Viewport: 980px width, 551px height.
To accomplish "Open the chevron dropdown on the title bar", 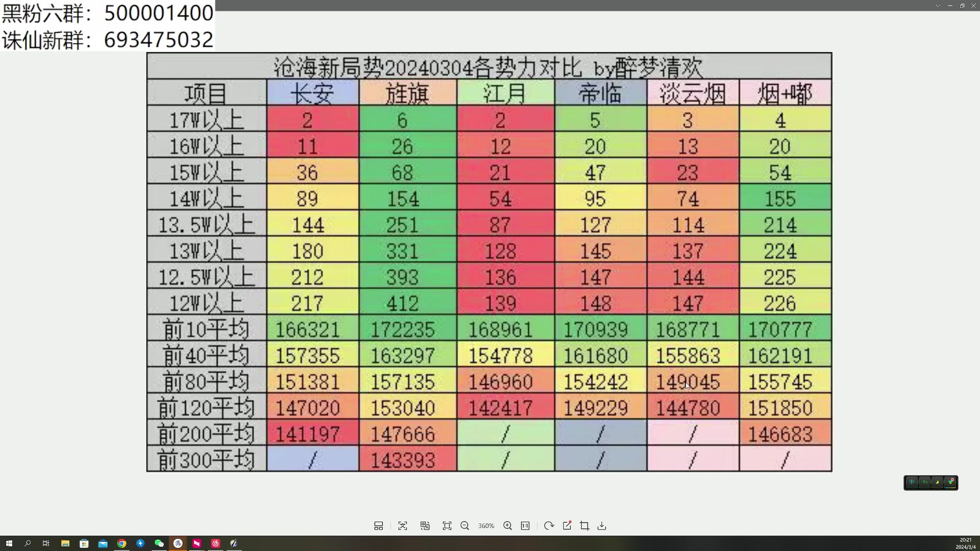I will pyautogui.click(x=938, y=6).
